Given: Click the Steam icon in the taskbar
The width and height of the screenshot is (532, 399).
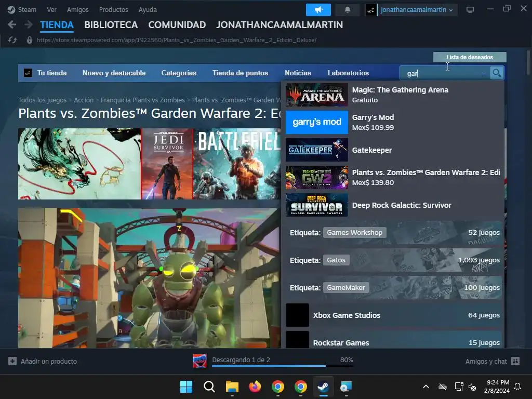Looking at the screenshot, I should [323, 387].
